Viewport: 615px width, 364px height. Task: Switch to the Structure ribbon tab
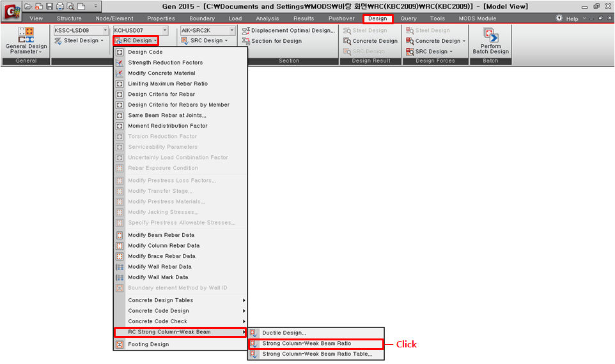tap(69, 19)
